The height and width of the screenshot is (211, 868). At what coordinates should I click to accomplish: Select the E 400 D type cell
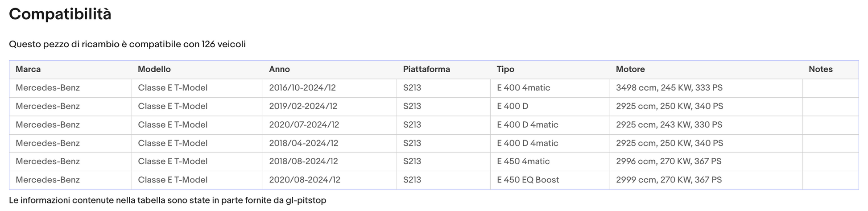click(550, 106)
